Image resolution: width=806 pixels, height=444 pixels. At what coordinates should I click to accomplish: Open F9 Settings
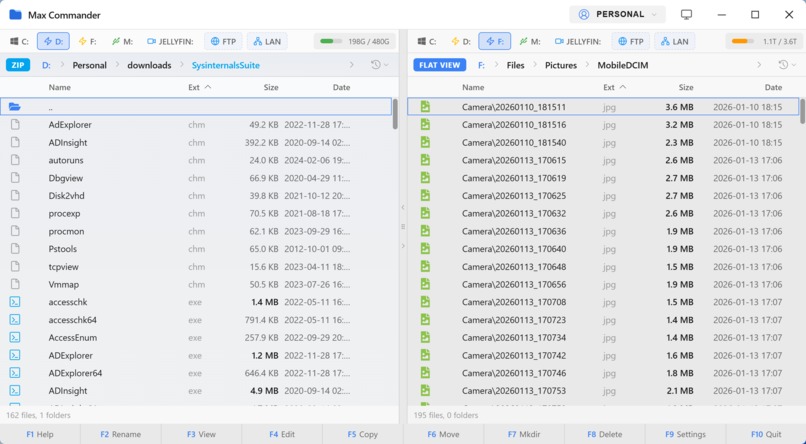[x=685, y=434]
